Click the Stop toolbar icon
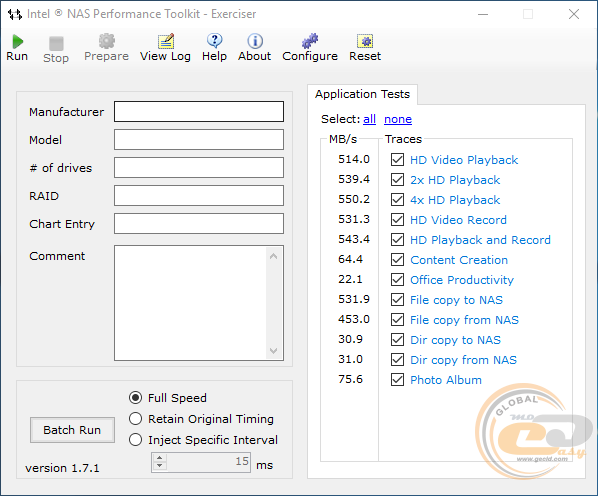This screenshot has height=496, width=598. [56, 43]
